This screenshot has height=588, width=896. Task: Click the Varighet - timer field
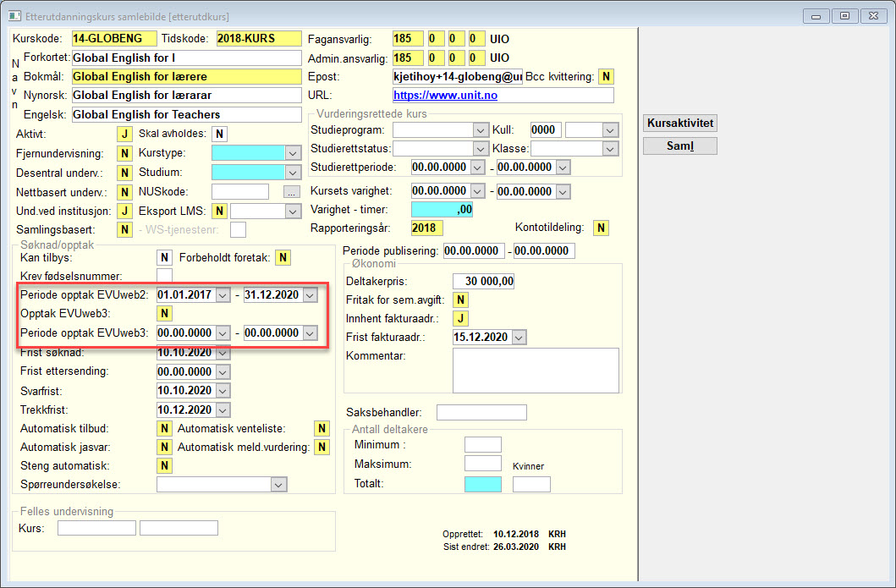pos(442,210)
